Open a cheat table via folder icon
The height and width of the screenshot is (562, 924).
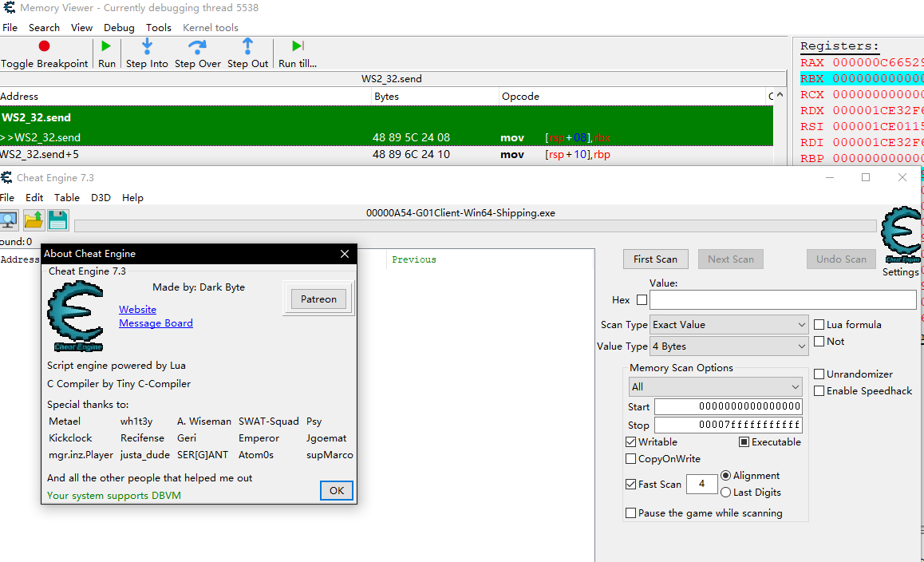point(34,220)
